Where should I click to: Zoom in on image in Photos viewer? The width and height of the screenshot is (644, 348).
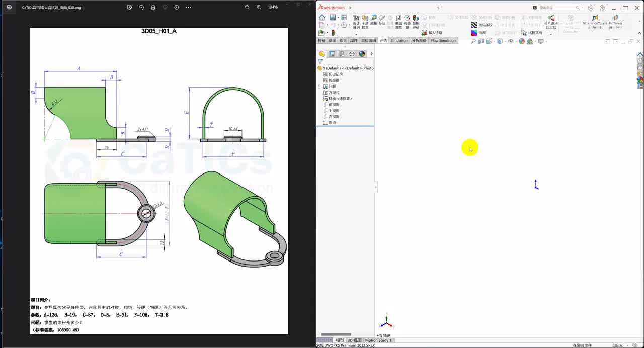[259, 7]
